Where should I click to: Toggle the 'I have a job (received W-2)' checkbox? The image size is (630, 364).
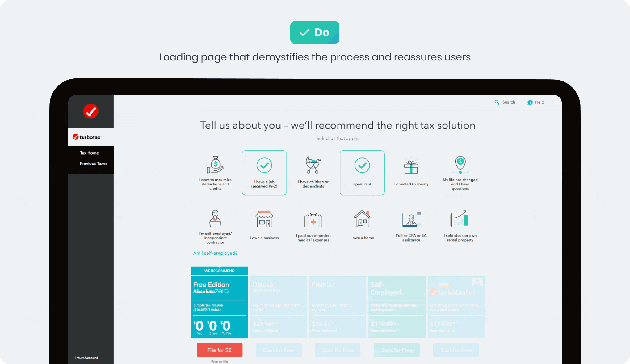(264, 172)
